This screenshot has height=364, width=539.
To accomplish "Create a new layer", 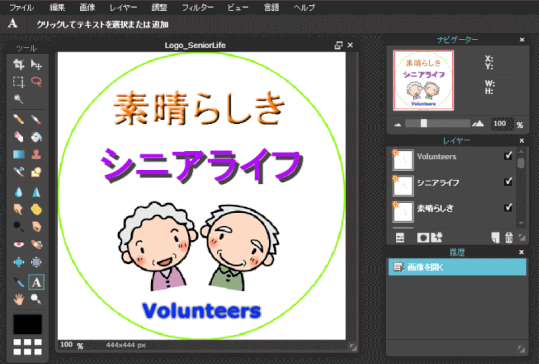I will 495,238.
